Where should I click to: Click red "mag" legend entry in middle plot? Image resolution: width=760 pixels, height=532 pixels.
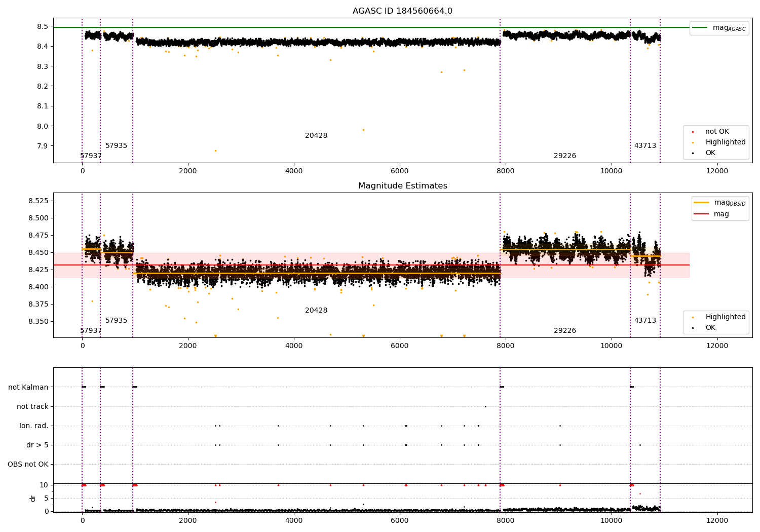(x=712, y=214)
